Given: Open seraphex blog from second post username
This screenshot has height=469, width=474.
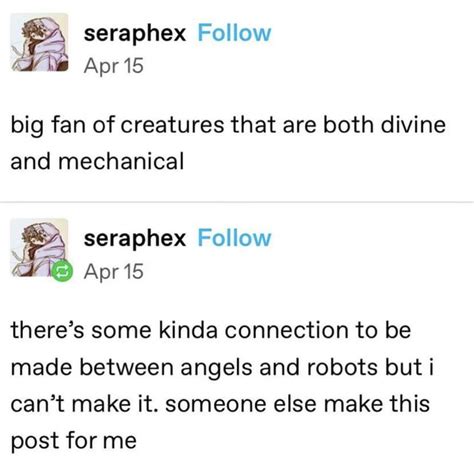Looking at the screenshot, I should point(135,239).
